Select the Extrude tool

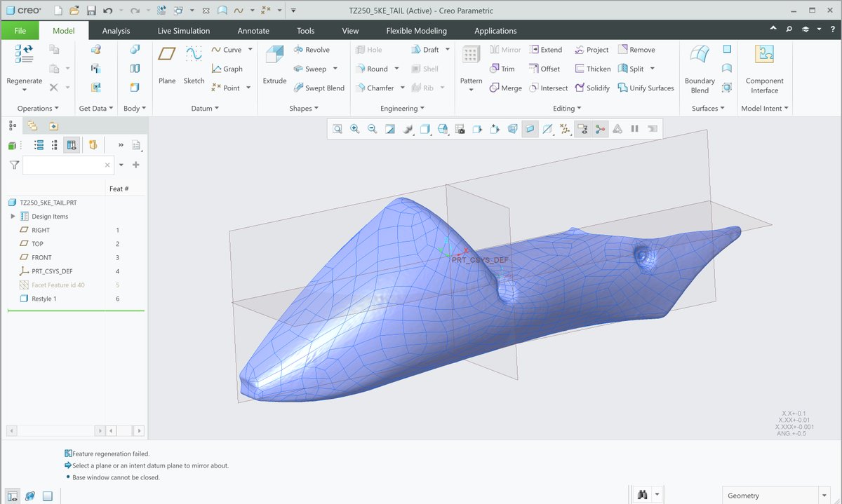point(274,68)
